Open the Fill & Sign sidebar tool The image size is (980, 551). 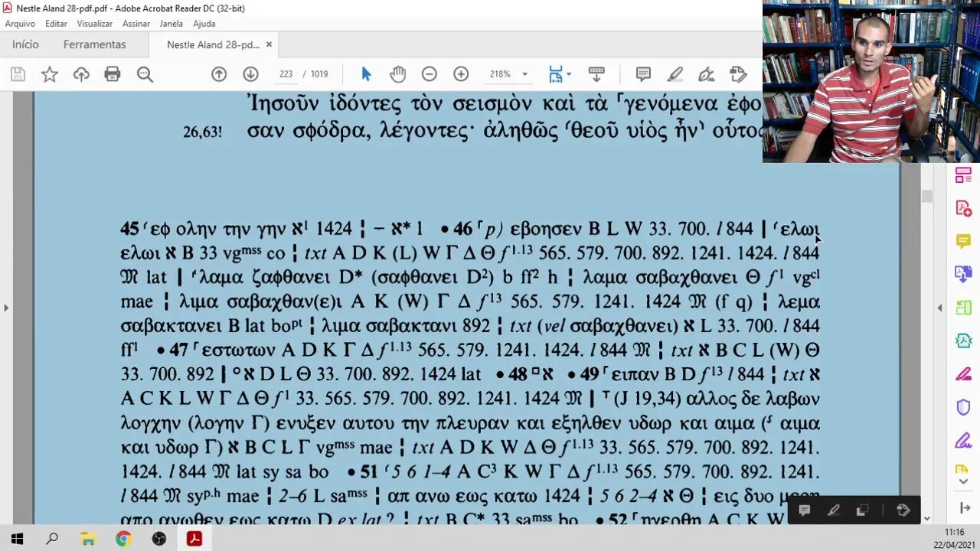coord(963,374)
